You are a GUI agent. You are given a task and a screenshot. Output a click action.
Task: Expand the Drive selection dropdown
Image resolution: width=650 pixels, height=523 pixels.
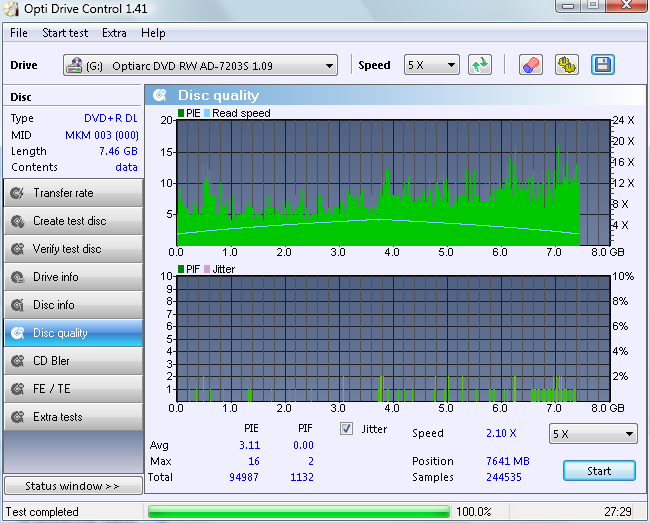point(329,65)
